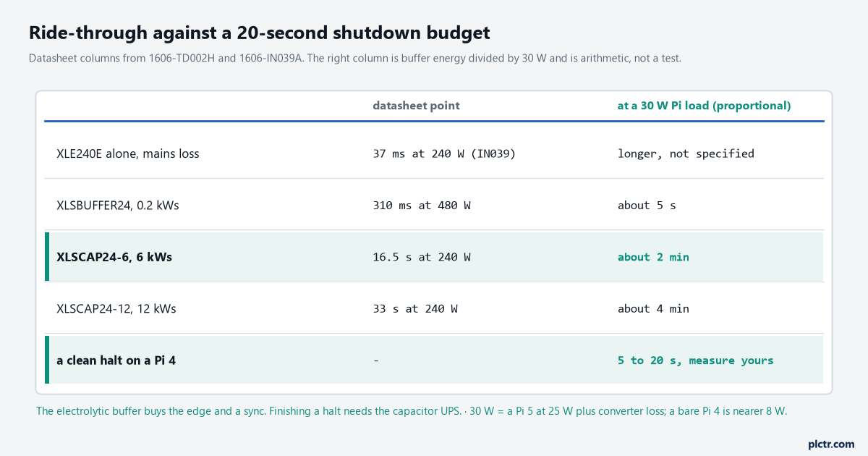
Task: Click the 'longer, not specified' cell
Action: coord(686,153)
